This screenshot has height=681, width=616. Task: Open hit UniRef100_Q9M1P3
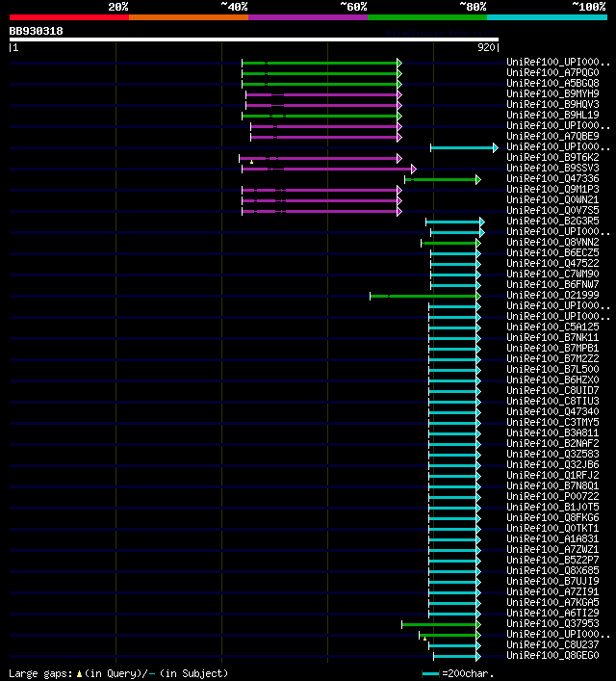click(552, 189)
